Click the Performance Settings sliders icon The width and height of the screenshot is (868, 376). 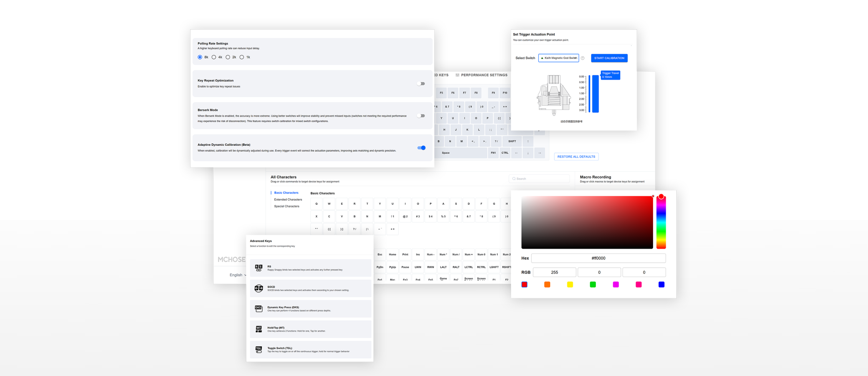click(457, 75)
